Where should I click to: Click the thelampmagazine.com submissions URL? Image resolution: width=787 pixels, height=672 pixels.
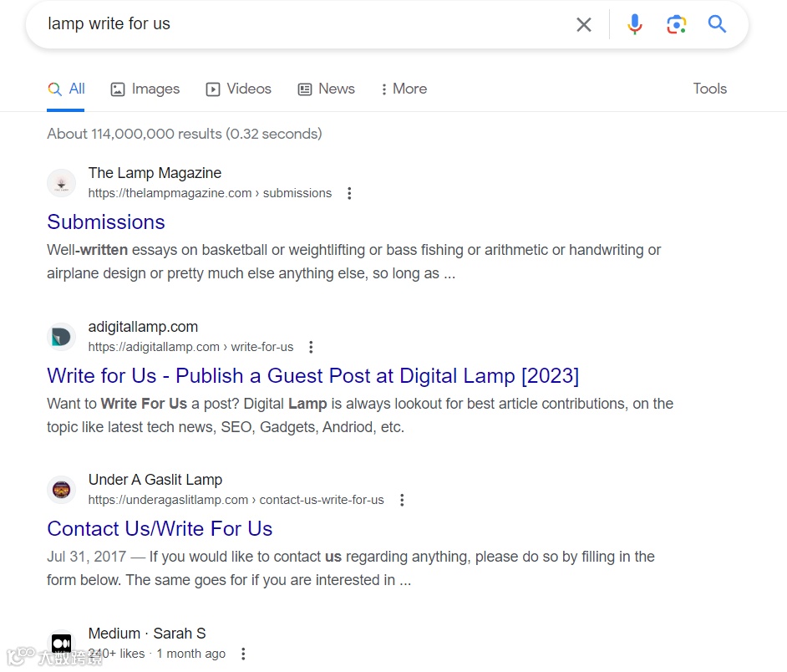coord(210,193)
